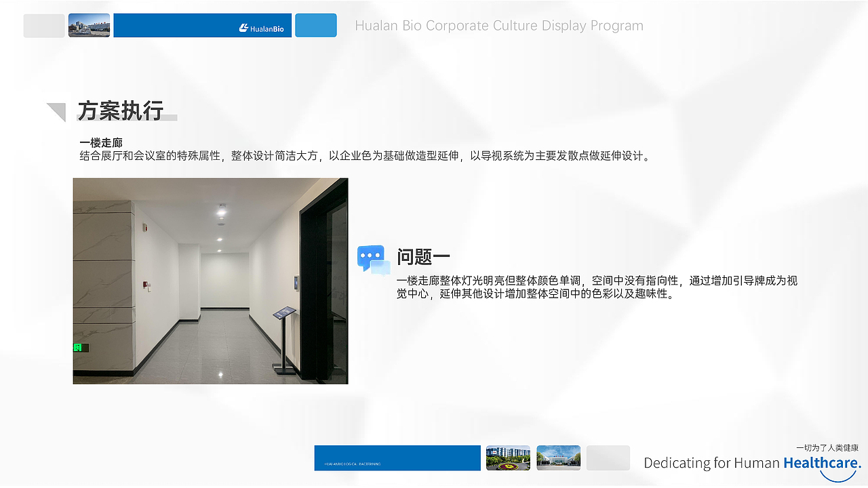This screenshot has height=488, width=868.
Task: Select the top header building thumbnail
Action: tap(89, 25)
